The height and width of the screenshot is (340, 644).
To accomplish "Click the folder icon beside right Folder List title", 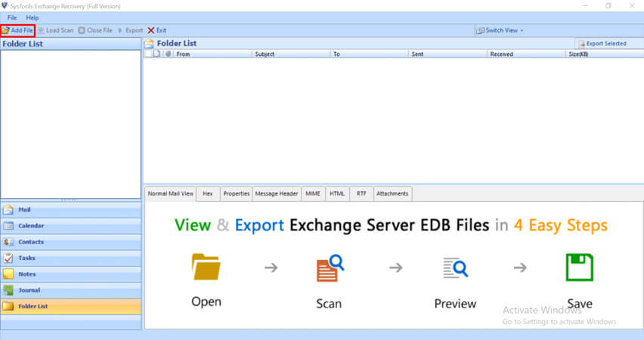I will click(x=149, y=44).
